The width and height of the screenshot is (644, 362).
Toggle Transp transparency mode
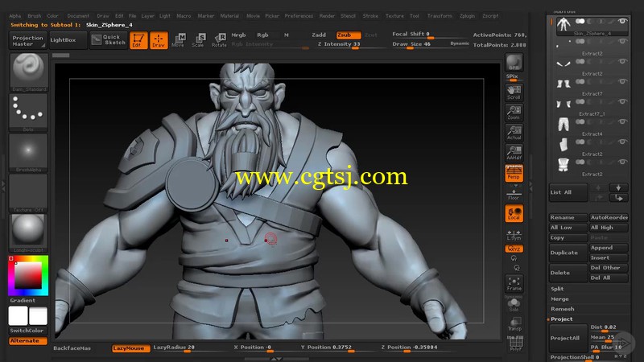(514, 324)
